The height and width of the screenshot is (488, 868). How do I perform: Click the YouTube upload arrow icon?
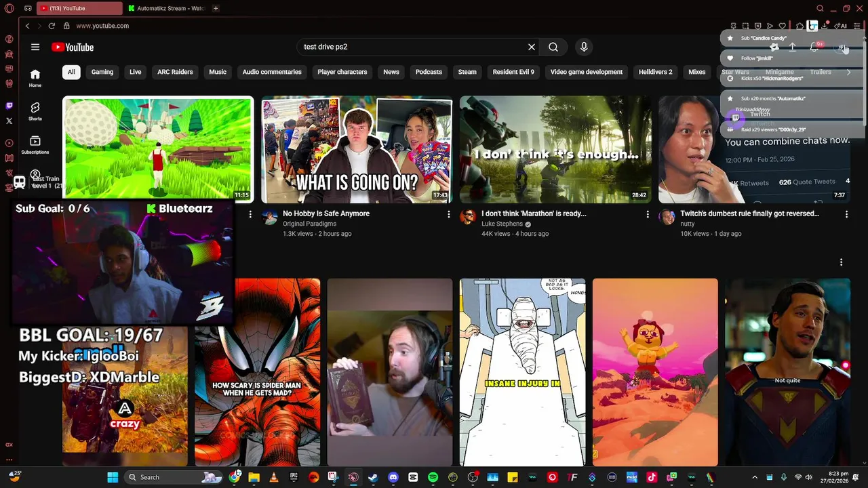(792, 47)
